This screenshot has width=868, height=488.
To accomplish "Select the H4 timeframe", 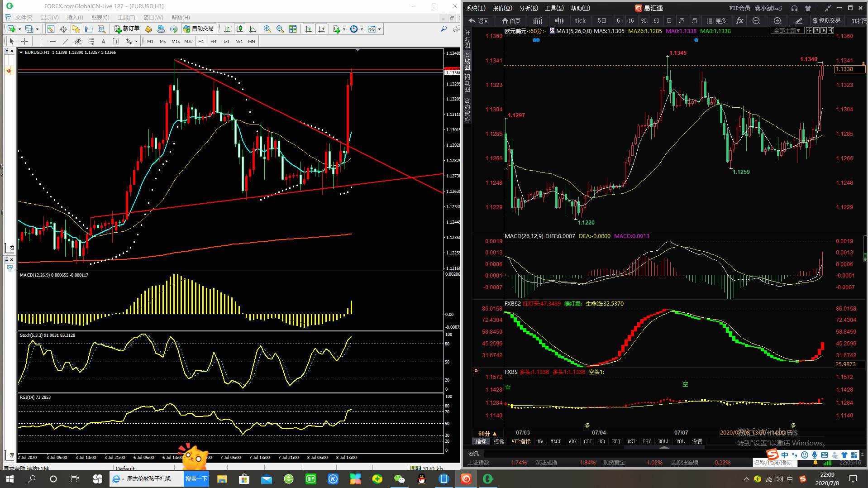I will (x=214, y=41).
